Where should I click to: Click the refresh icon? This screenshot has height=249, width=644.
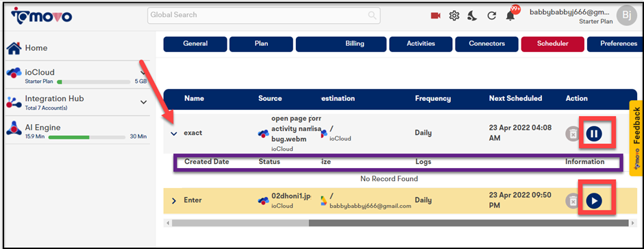point(491,16)
